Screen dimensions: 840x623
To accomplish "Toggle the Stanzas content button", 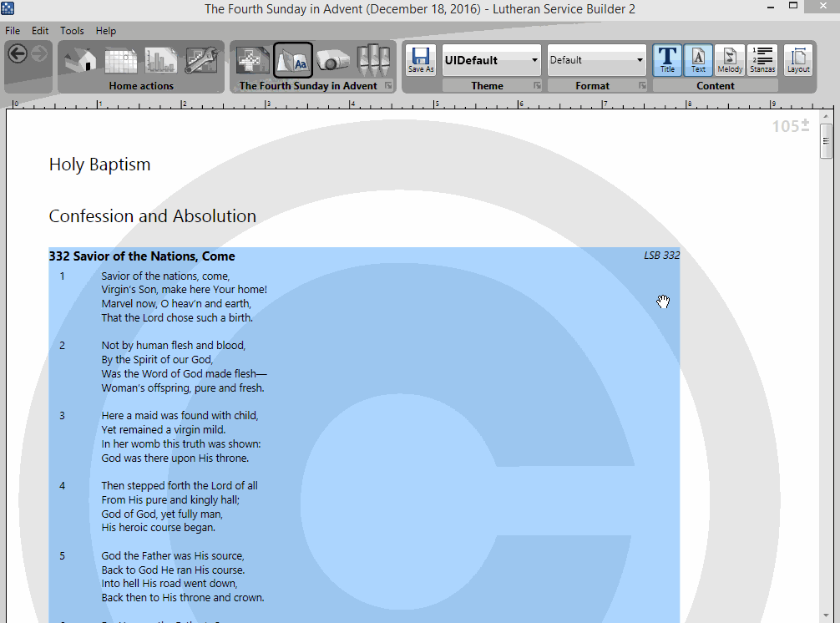I will click(x=762, y=59).
